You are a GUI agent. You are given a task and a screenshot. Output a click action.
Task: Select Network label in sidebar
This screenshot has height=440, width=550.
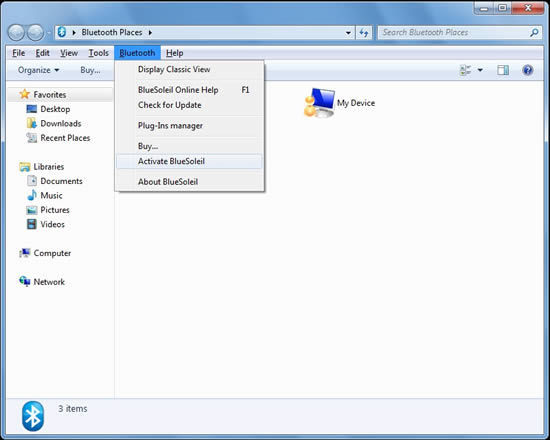(x=49, y=282)
